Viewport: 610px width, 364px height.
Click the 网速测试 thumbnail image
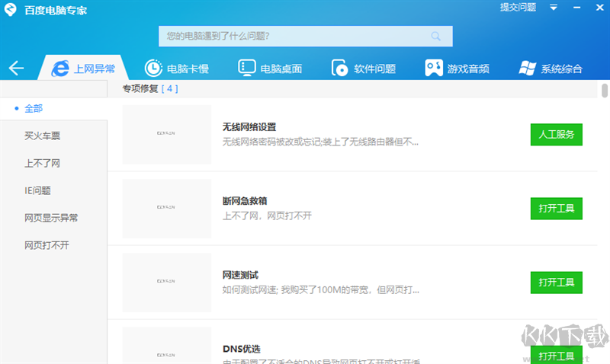point(166,283)
